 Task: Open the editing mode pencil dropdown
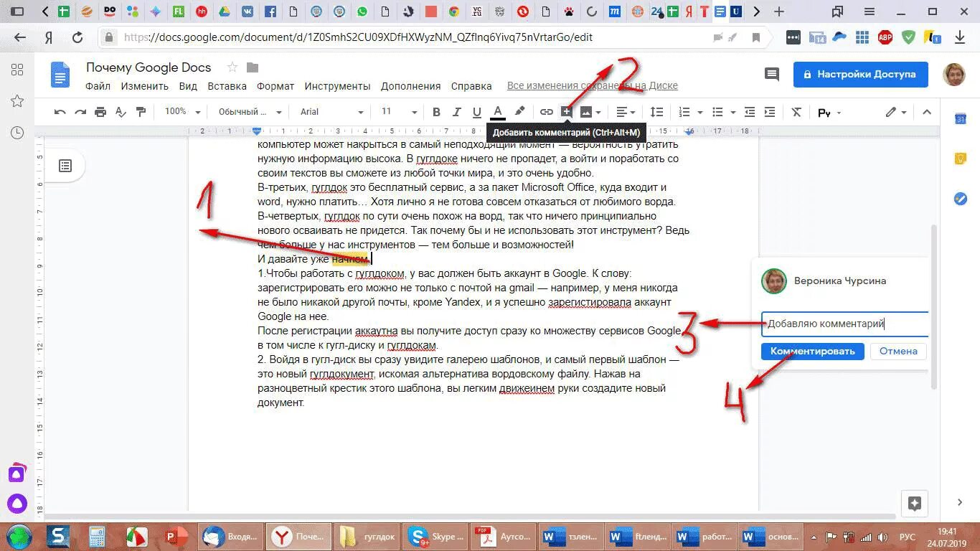tap(896, 112)
